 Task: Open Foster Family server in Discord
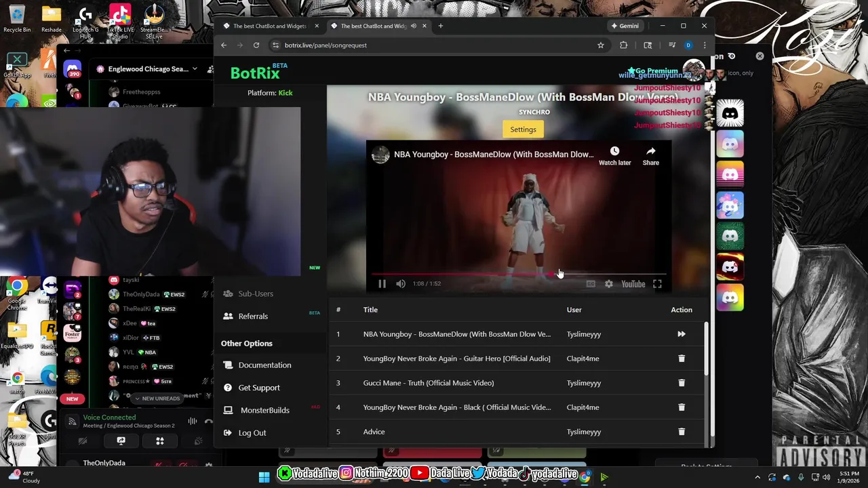[72, 333]
